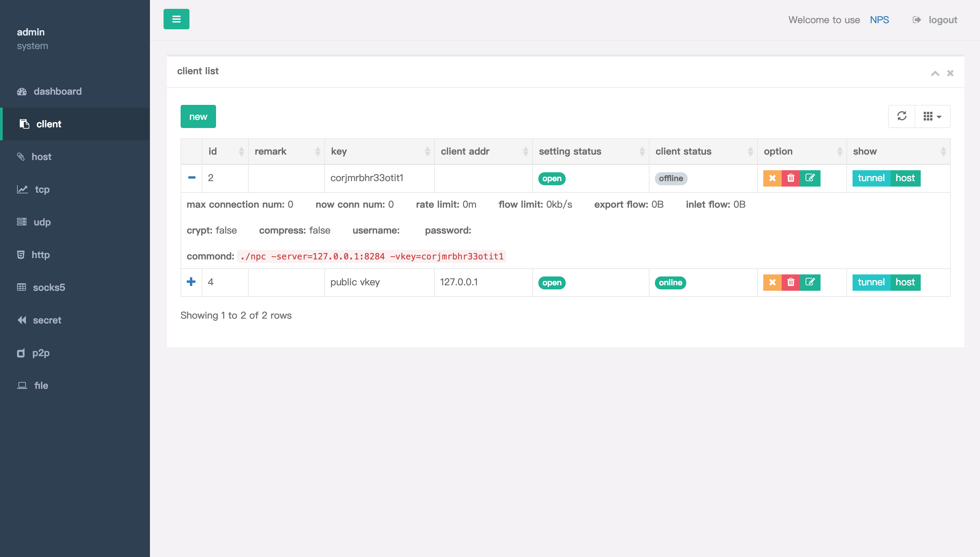Image resolution: width=980 pixels, height=557 pixels.
Task: Edit client 2 with pencil icon
Action: click(810, 178)
